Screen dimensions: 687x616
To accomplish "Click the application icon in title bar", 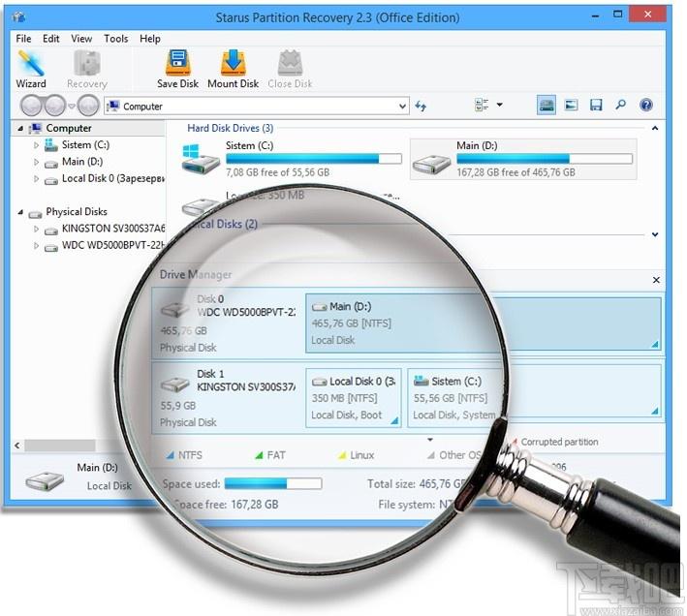I will click(18, 17).
